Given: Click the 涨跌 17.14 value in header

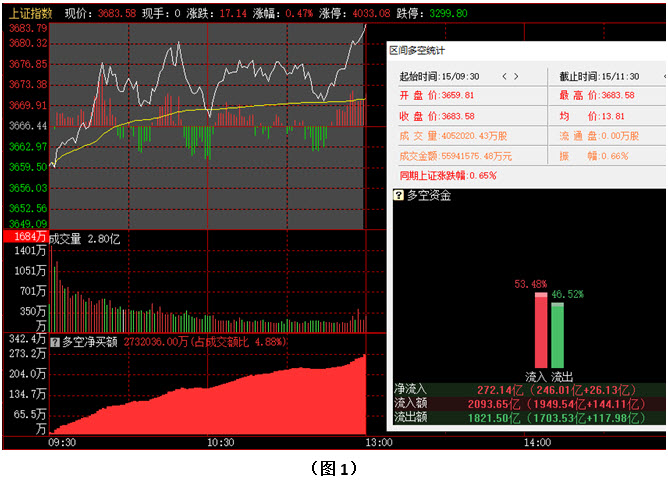Looking at the screenshot, I should [x=233, y=14].
